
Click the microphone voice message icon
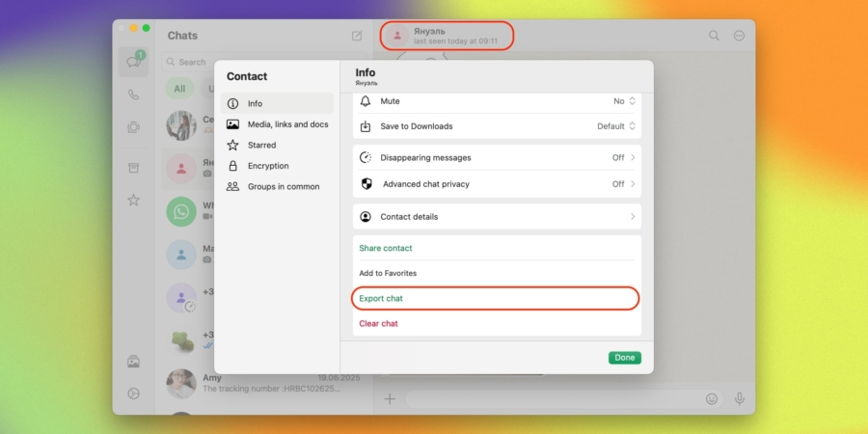[739, 398]
